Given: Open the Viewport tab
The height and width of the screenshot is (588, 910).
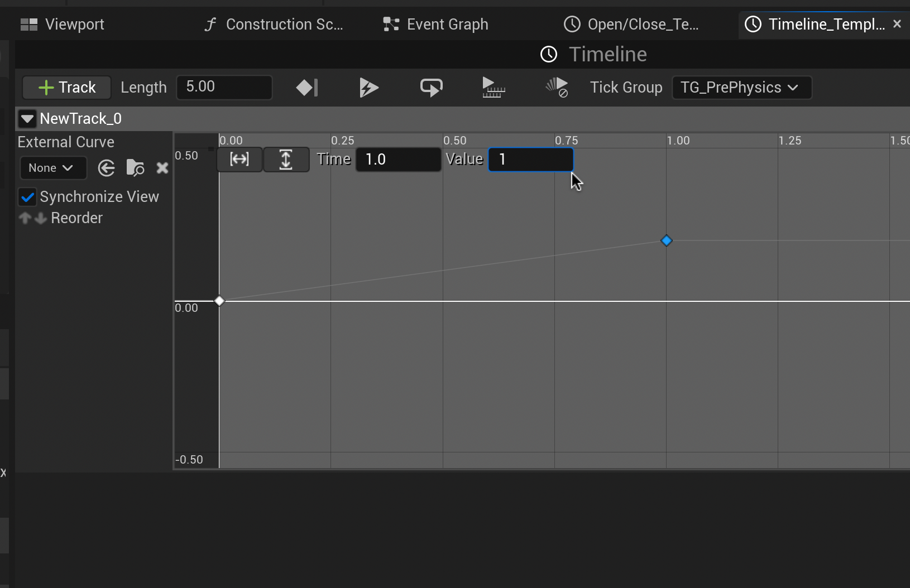Looking at the screenshot, I should pyautogui.click(x=63, y=25).
